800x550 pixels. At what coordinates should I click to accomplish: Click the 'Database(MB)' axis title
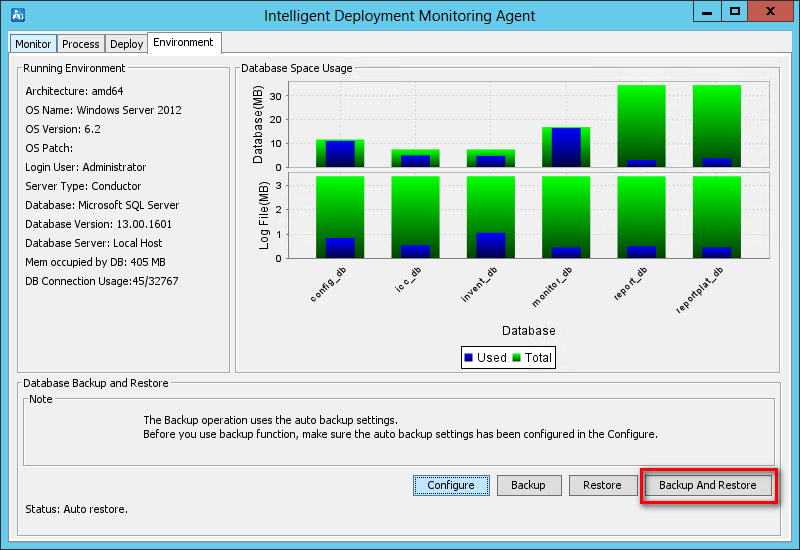coord(258,124)
